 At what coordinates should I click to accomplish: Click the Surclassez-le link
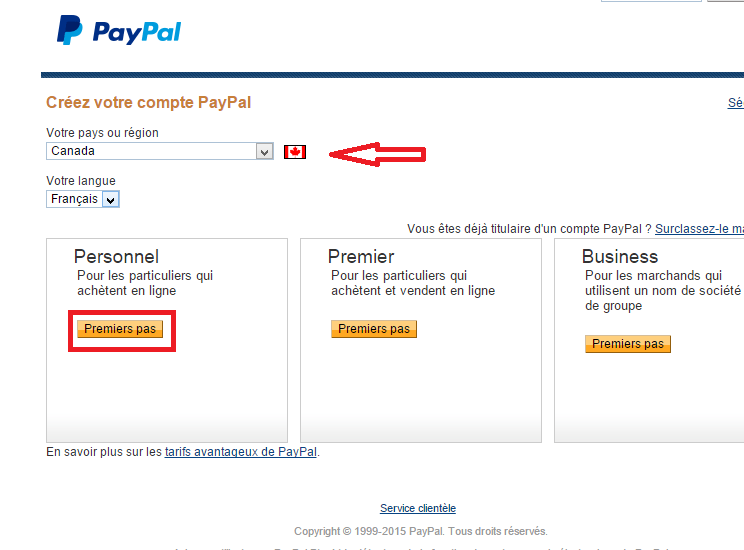click(x=699, y=229)
